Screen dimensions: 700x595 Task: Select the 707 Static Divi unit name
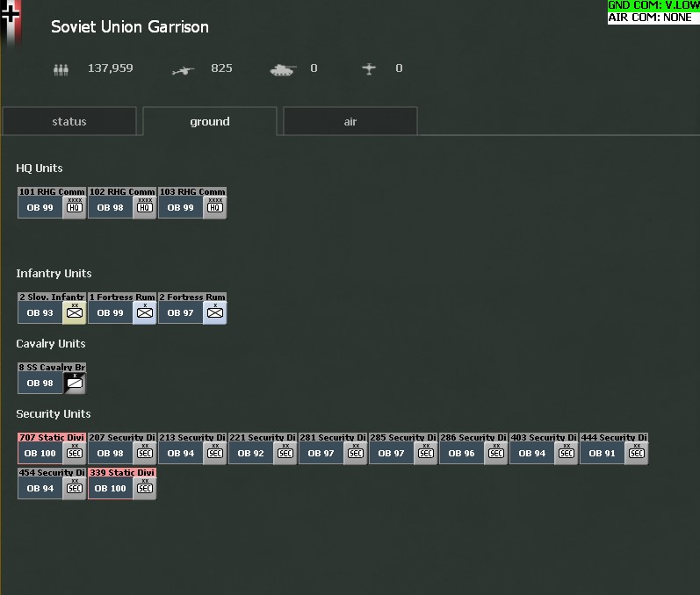[x=52, y=438]
